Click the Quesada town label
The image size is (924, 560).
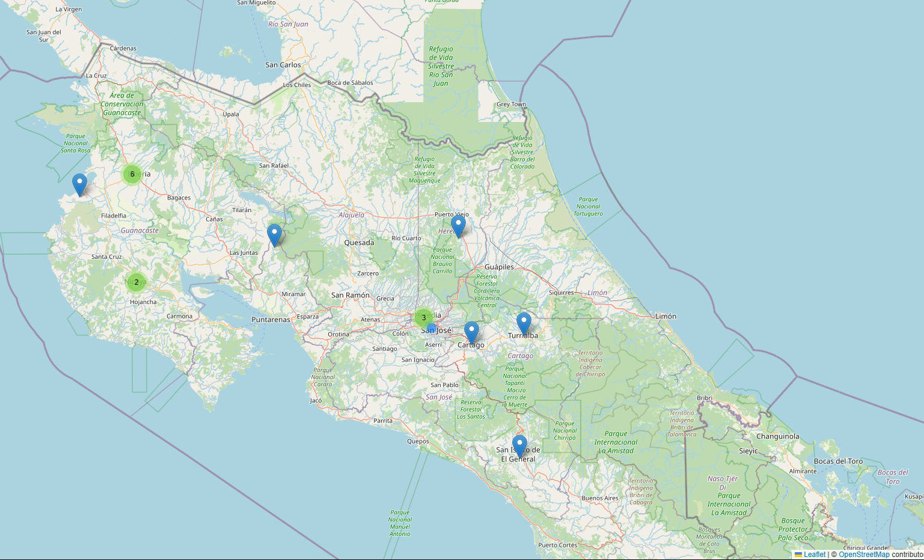pyautogui.click(x=359, y=243)
